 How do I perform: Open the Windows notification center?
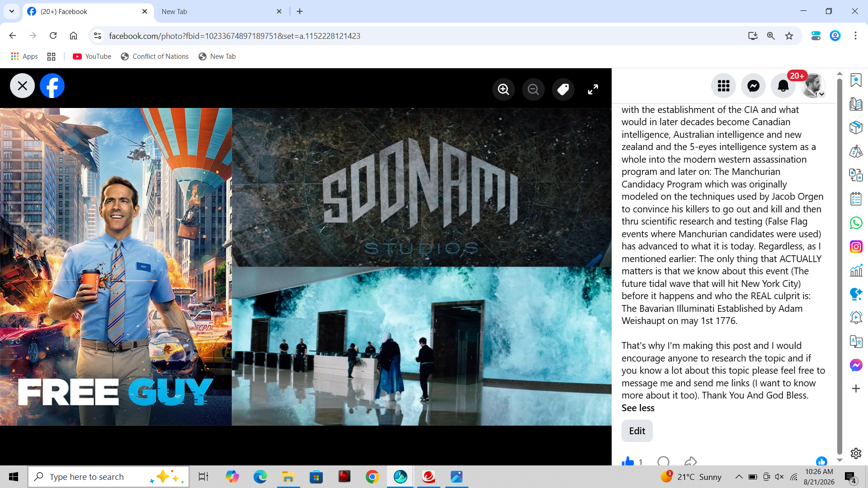coord(850,477)
